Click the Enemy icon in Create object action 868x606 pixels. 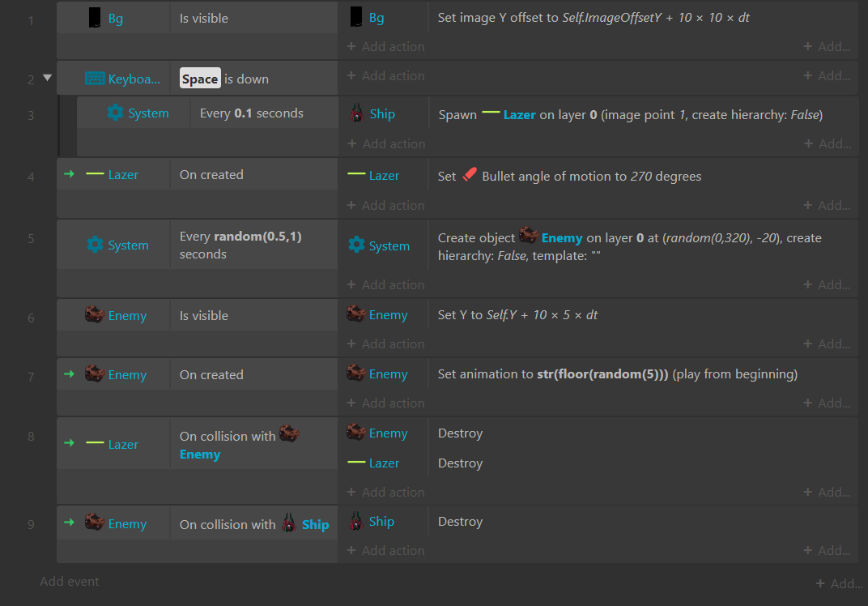click(529, 235)
